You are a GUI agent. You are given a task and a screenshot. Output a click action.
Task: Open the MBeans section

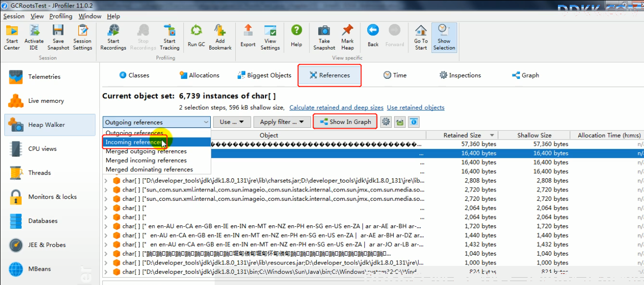tap(50, 269)
